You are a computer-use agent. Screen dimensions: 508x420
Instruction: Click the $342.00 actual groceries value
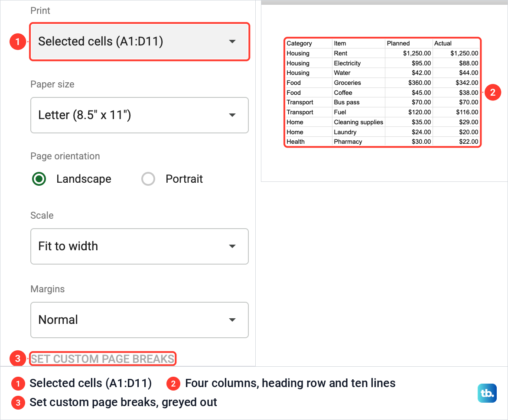467,83
